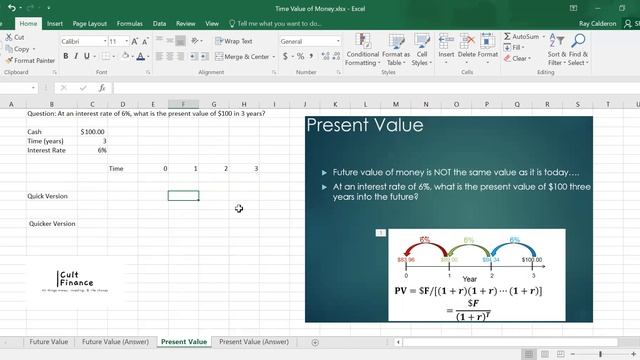The width and height of the screenshot is (640, 360).
Task: Select the Format Painter brush
Action: (9, 60)
